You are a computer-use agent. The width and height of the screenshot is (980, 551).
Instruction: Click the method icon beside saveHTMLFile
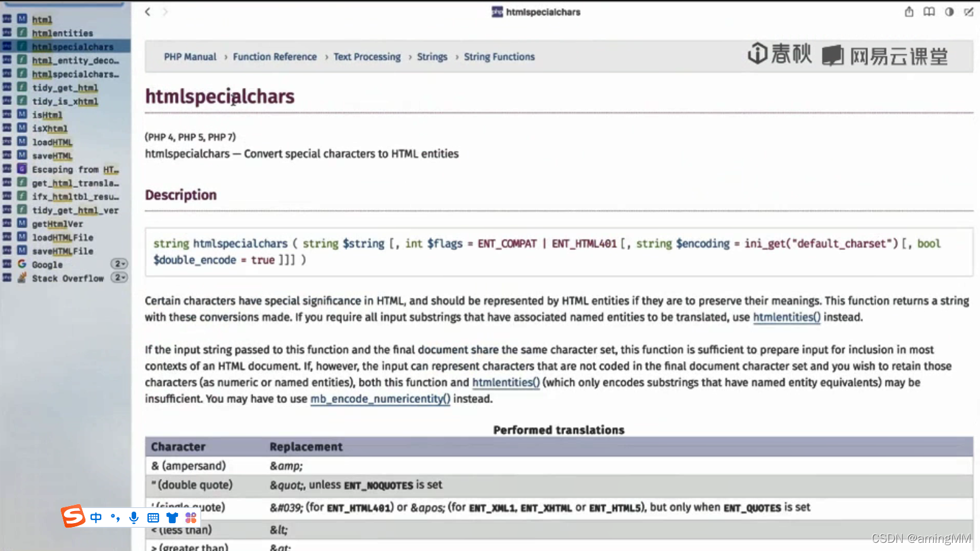[22, 251]
